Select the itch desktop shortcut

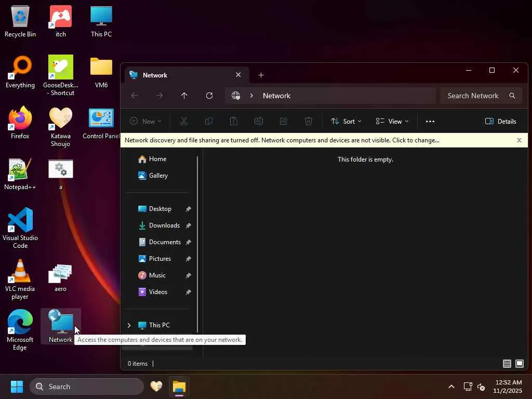pos(61,21)
